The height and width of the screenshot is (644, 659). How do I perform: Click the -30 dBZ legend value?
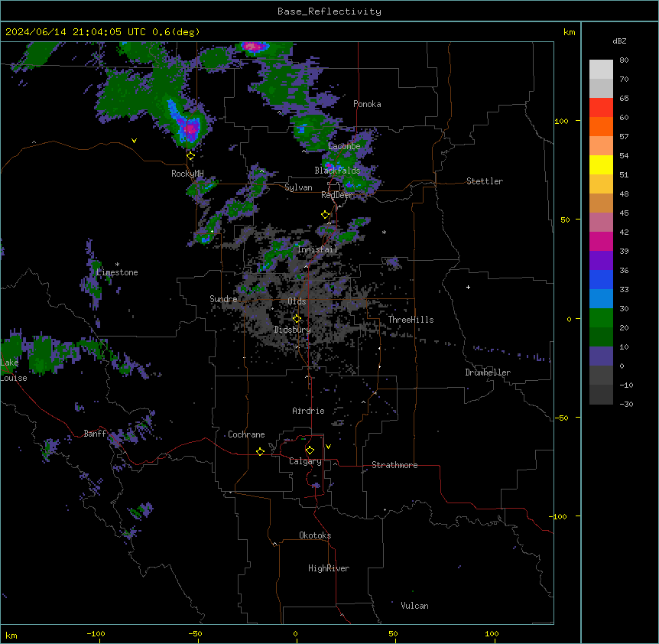coord(626,404)
